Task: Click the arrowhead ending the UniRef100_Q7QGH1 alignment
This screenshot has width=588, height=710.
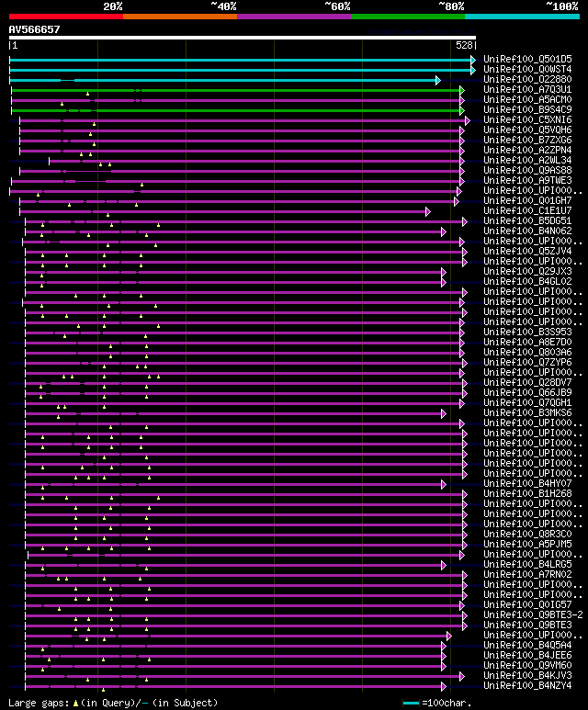Action: pyautogui.click(x=462, y=403)
